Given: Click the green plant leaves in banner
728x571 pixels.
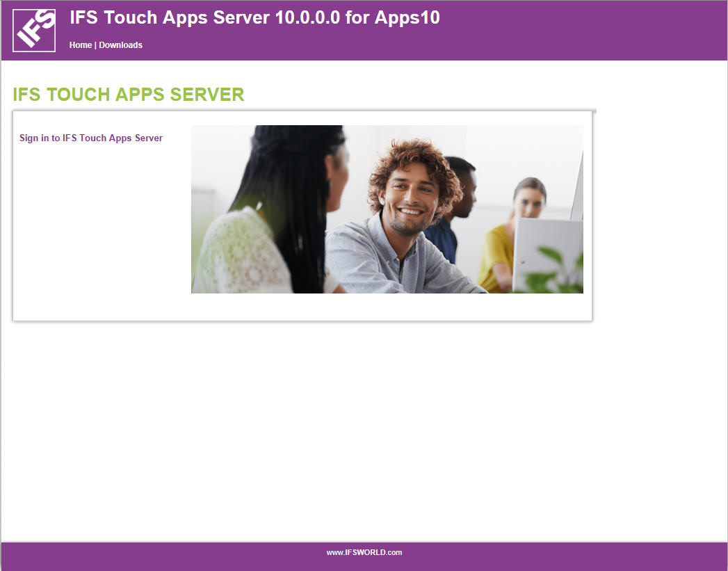Looking at the screenshot, I should (x=556, y=275).
